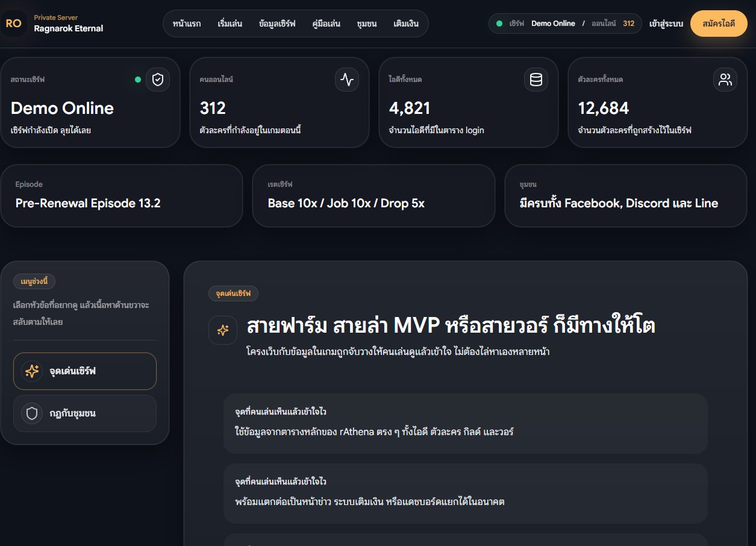This screenshot has width=756, height=546.
Task: Click the rAthena data feature text
Action: (374, 431)
